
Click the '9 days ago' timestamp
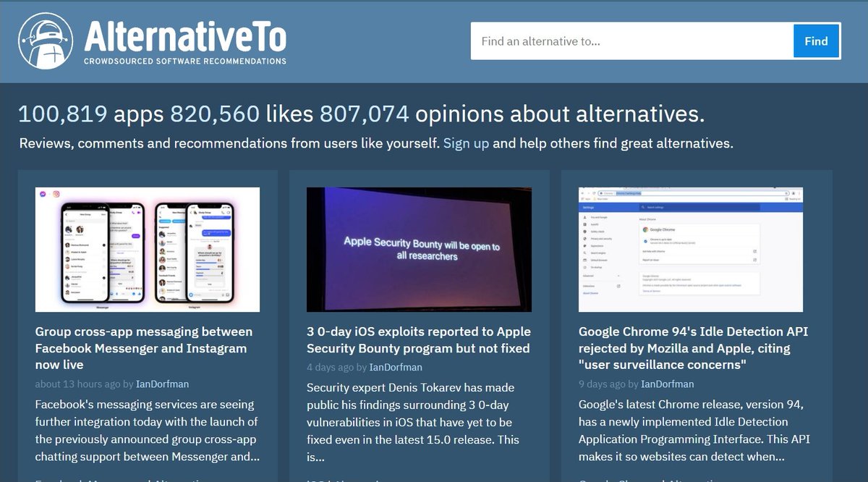603,384
